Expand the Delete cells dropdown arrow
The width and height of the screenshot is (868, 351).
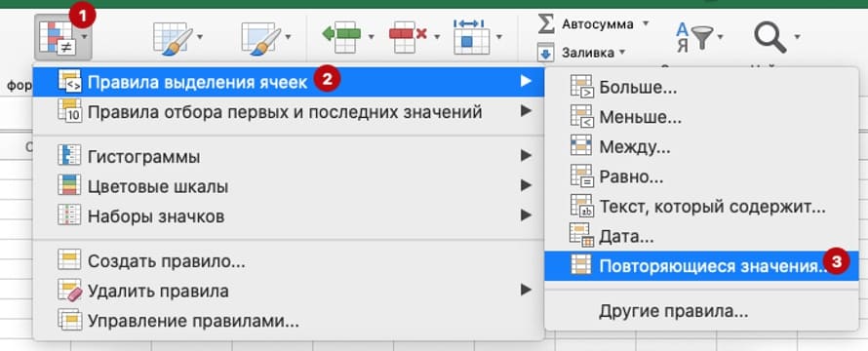pos(437,37)
